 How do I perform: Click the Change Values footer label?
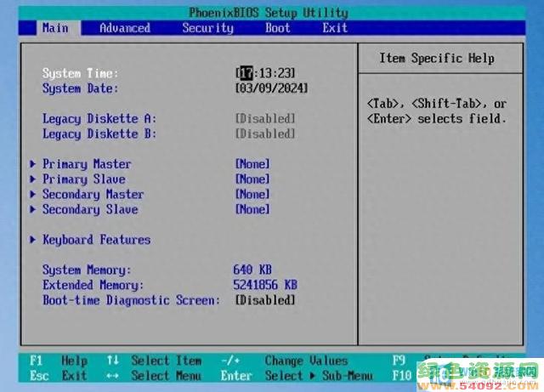[306, 361]
